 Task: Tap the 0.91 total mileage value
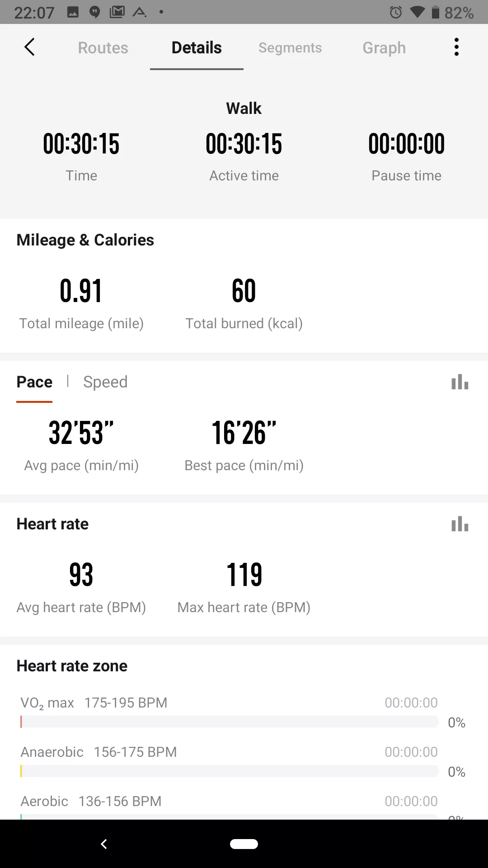click(x=81, y=291)
